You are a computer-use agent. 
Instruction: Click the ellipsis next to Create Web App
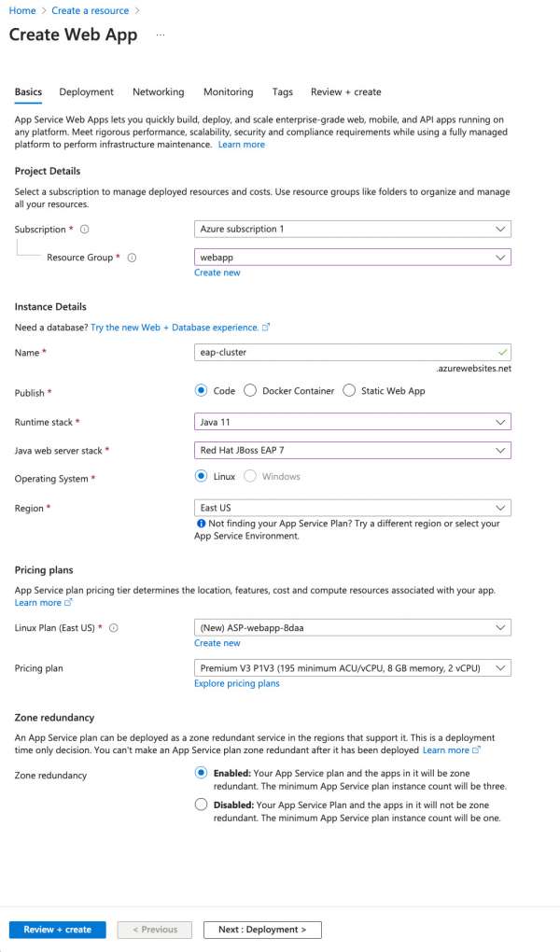(161, 35)
